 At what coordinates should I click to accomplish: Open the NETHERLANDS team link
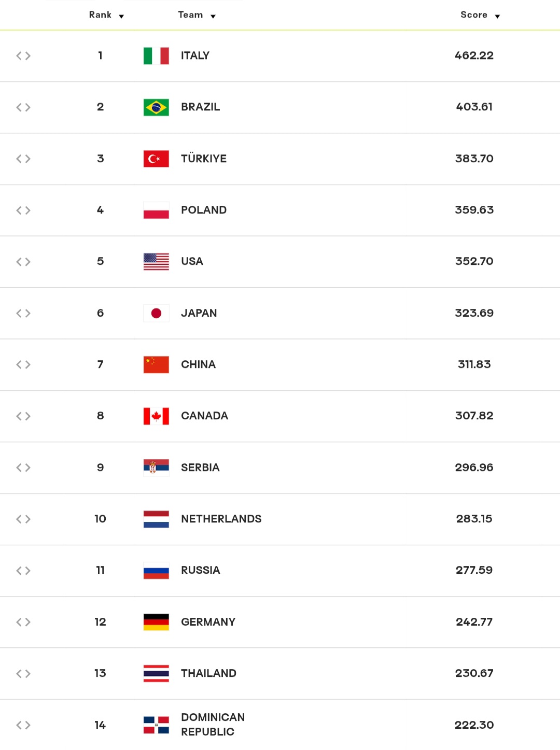[221, 519]
